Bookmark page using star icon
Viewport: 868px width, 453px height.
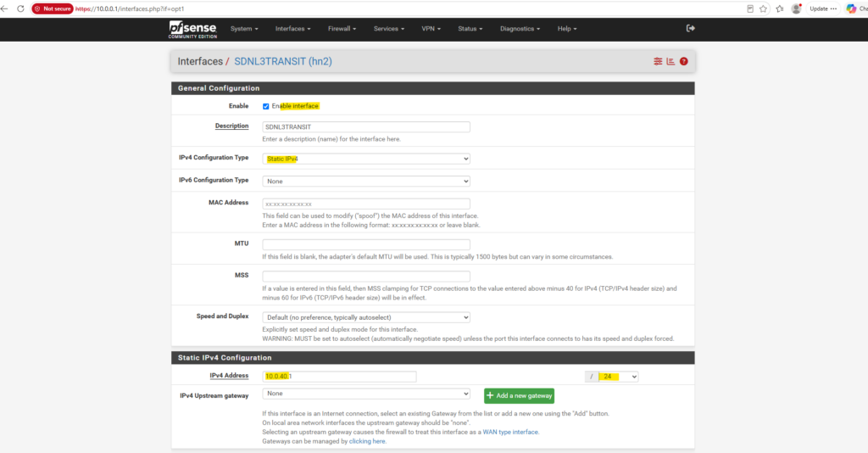[764, 8]
